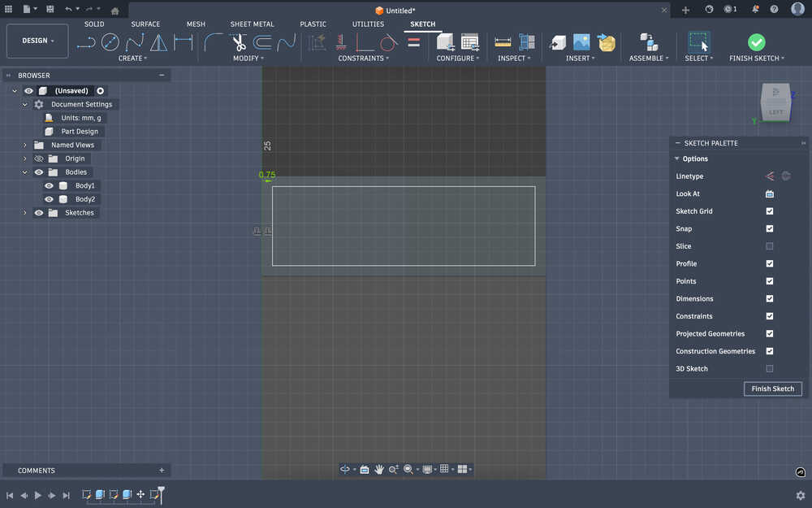
Task: Choose the Offset tool in Modify
Action: [x=262, y=42]
